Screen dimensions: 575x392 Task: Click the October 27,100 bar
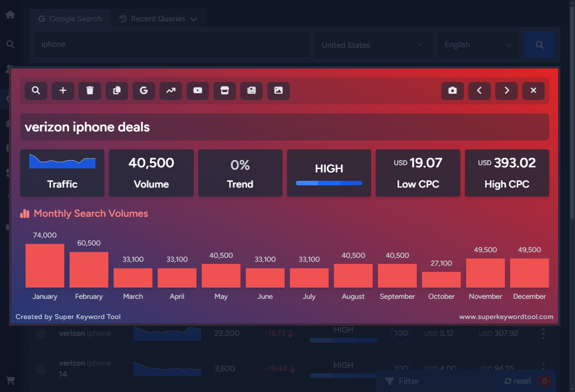[x=441, y=280]
